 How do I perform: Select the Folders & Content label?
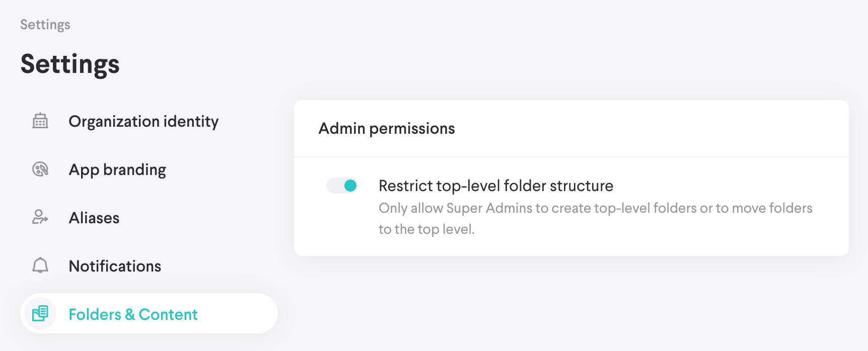click(x=133, y=315)
